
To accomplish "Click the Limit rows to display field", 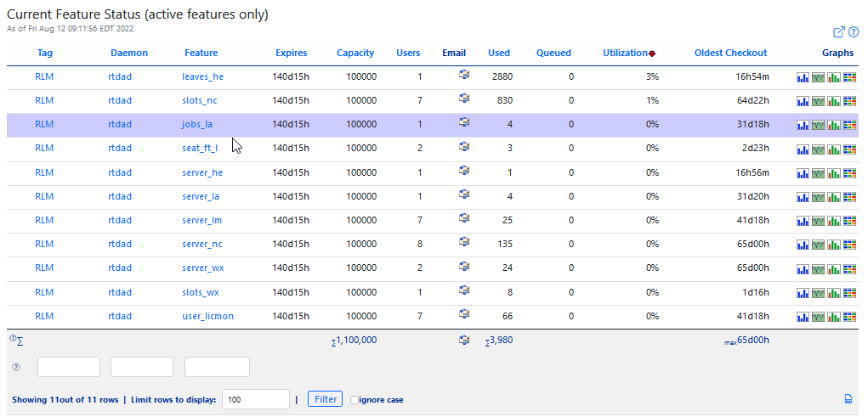I will click(x=256, y=399).
